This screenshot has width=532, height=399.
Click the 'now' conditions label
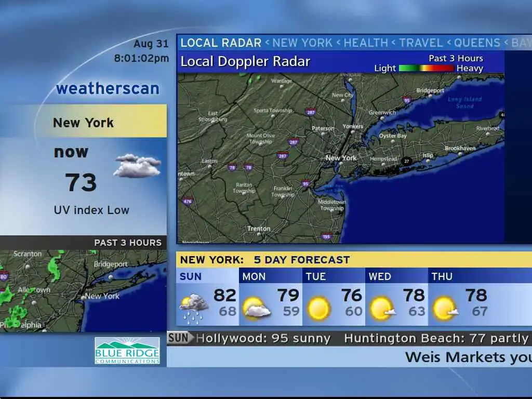[71, 152]
